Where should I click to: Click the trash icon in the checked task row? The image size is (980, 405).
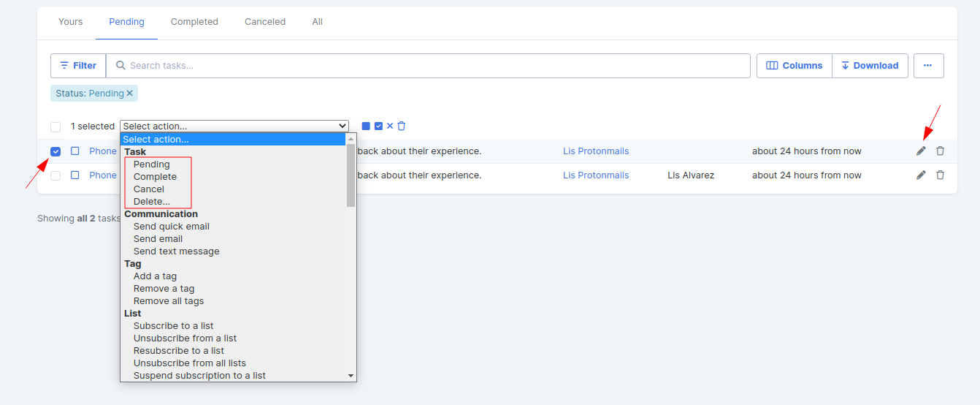coord(940,151)
